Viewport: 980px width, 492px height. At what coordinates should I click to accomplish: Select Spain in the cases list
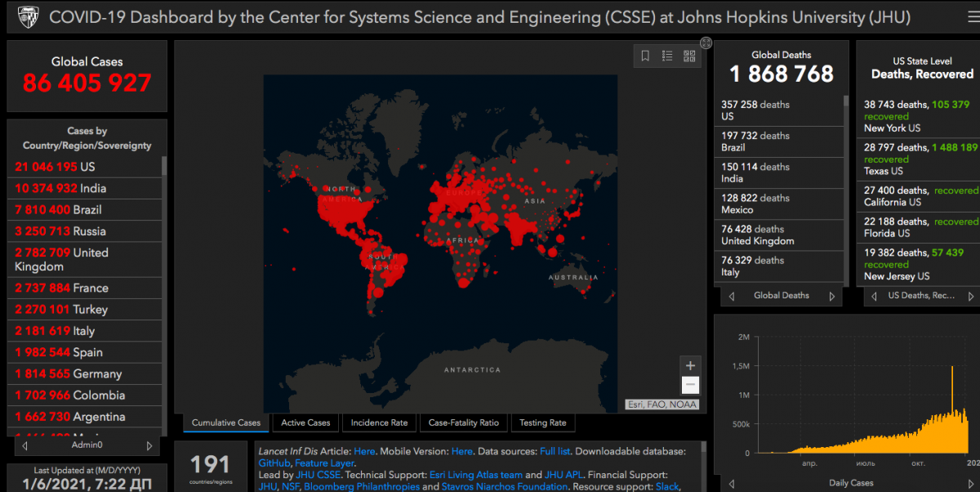(85, 352)
